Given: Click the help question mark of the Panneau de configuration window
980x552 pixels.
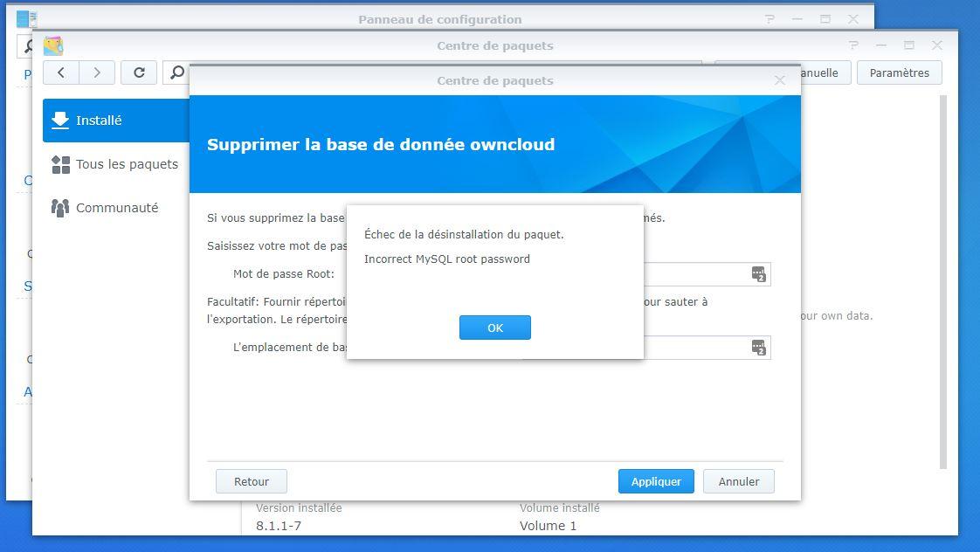Looking at the screenshot, I should click(770, 18).
